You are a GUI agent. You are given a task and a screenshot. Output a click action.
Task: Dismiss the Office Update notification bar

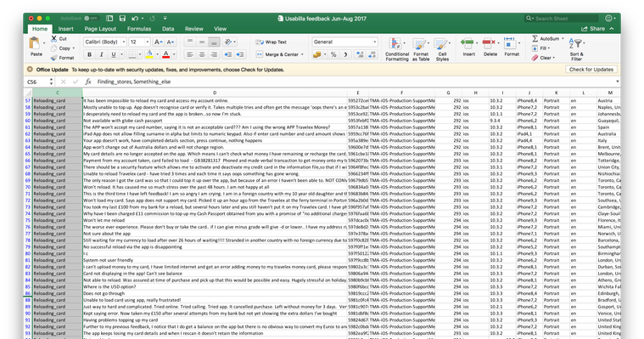click(x=30, y=70)
